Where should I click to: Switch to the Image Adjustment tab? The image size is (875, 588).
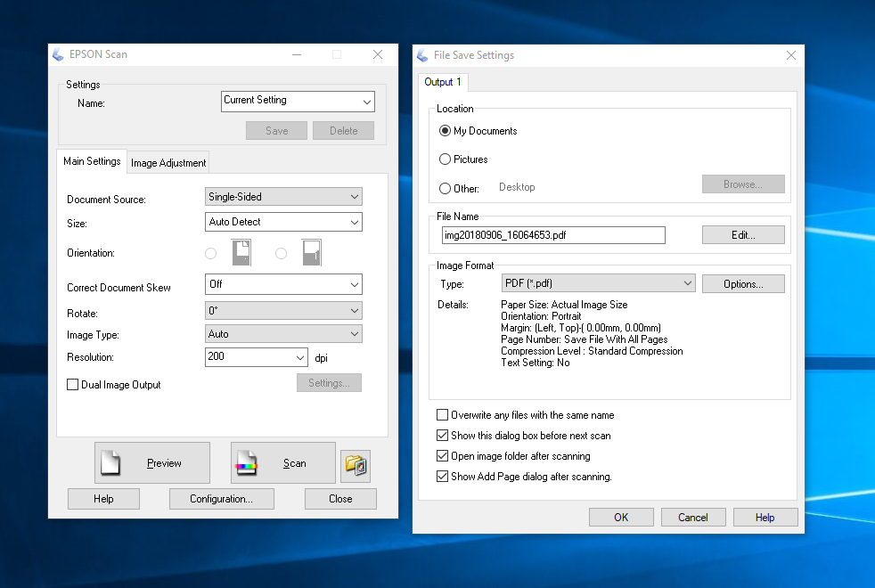pos(168,163)
